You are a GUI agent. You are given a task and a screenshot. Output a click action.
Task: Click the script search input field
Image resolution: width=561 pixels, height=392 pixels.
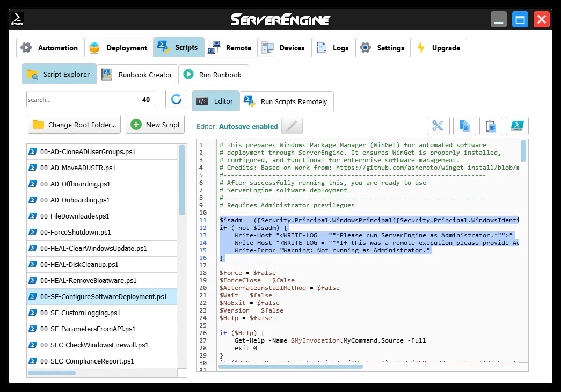click(x=81, y=99)
